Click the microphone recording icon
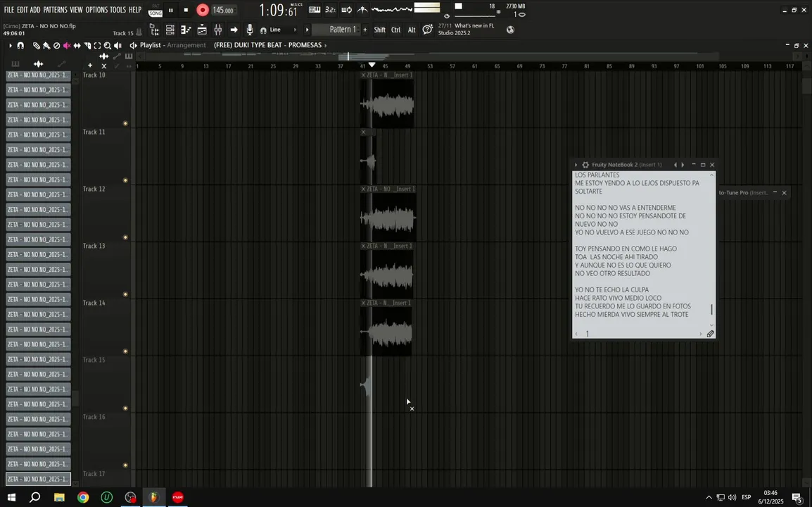The image size is (812, 507). click(x=250, y=30)
